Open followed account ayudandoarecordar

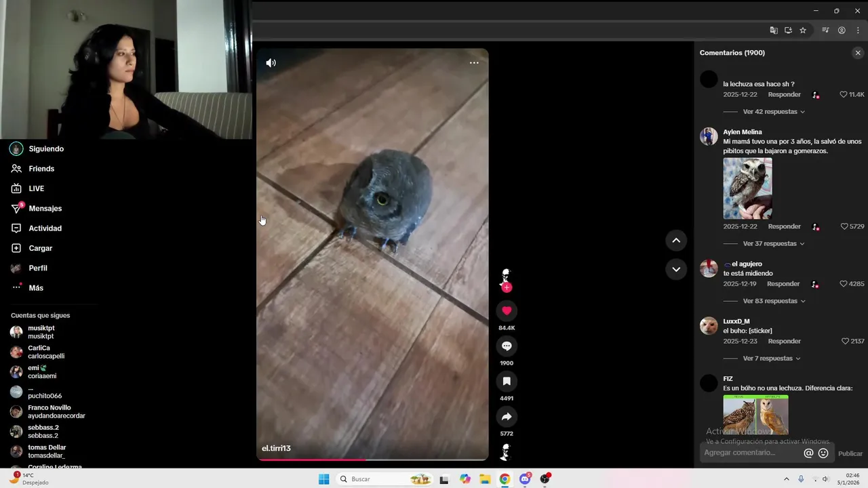(x=47, y=411)
